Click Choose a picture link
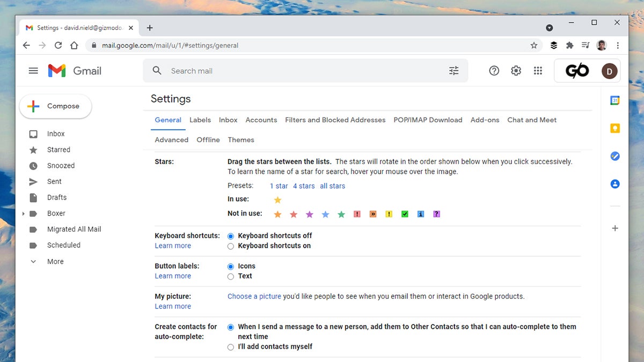Image resolution: width=644 pixels, height=362 pixels. click(254, 296)
